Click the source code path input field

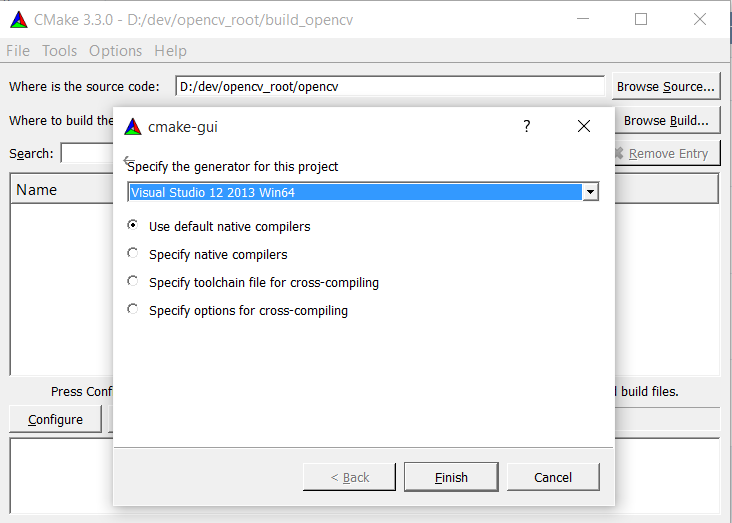pyautogui.click(x=390, y=87)
